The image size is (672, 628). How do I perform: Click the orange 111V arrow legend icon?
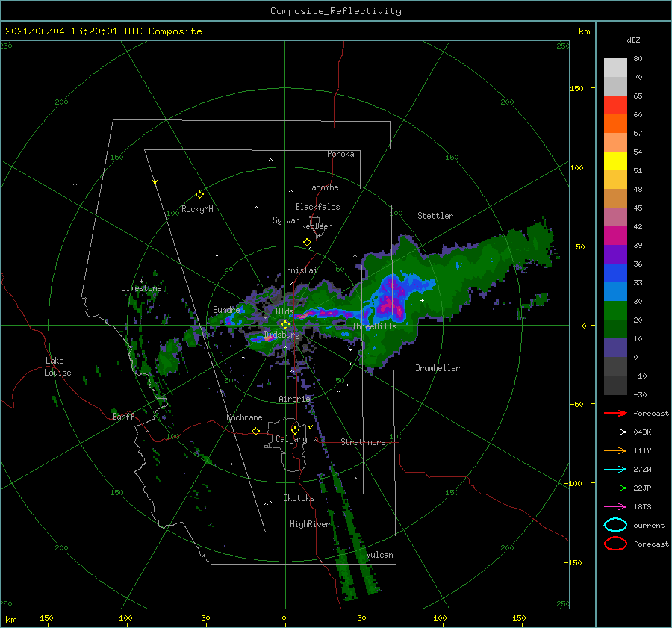pyautogui.click(x=615, y=450)
